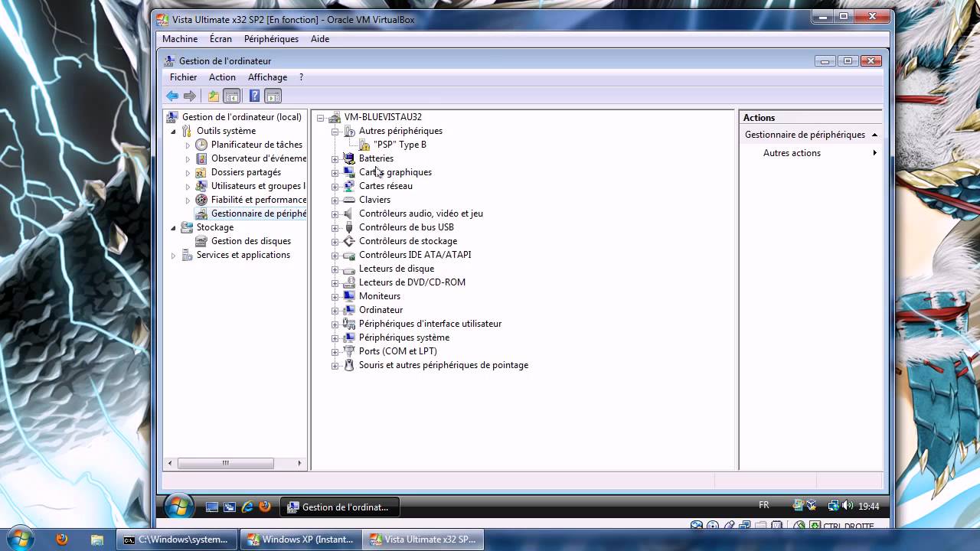Viewport: 980px width, 551px height.
Task: Click the Claviers keyboard icon
Action: coord(349,200)
